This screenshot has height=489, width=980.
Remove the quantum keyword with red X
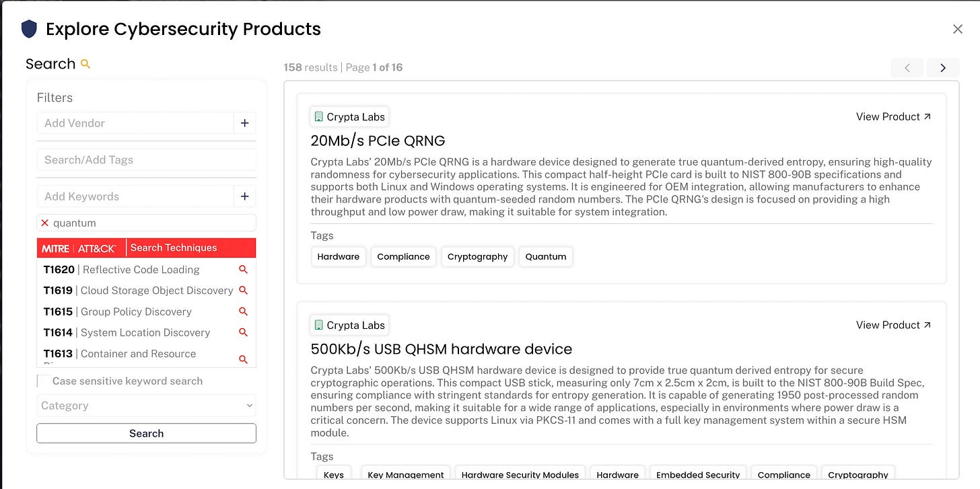coord(45,223)
